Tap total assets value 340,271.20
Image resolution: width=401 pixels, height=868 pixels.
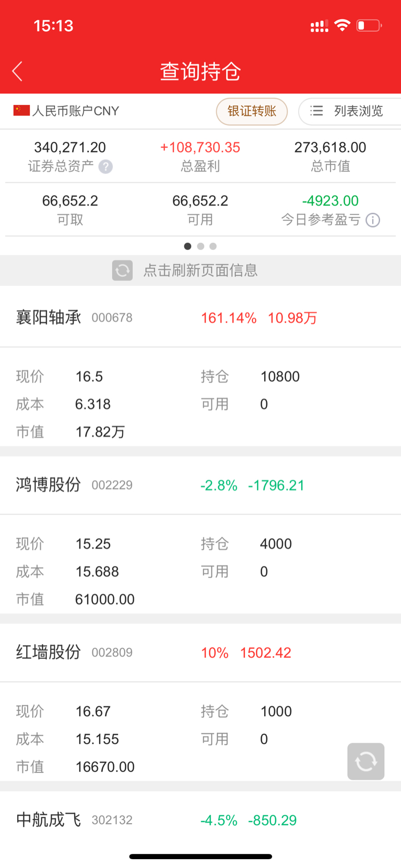pos(70,148)
